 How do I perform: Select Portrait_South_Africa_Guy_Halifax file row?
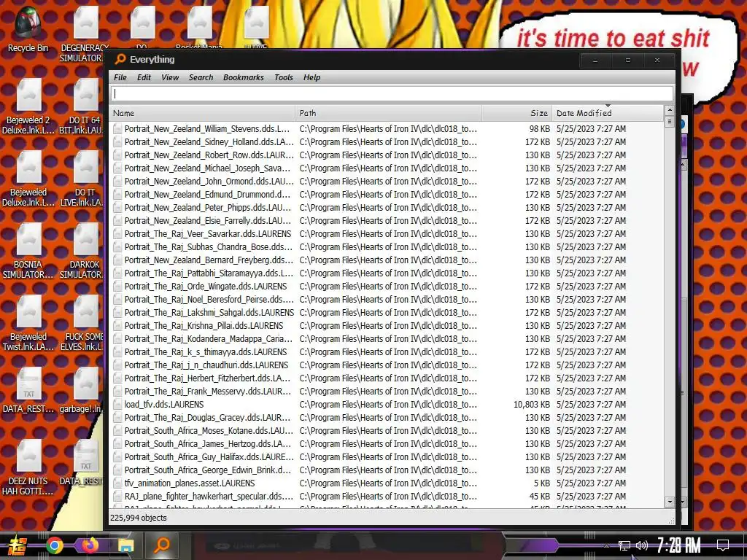coord(387,456)
